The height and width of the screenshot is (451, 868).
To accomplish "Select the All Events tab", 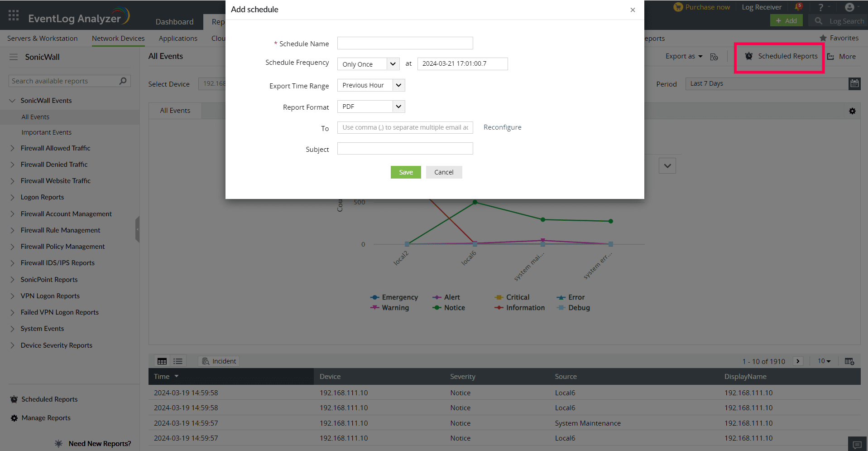I will (175, 110).
